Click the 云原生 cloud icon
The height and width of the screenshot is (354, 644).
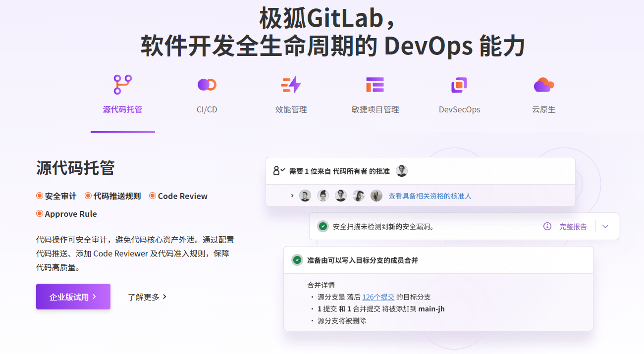pos(543,85)
